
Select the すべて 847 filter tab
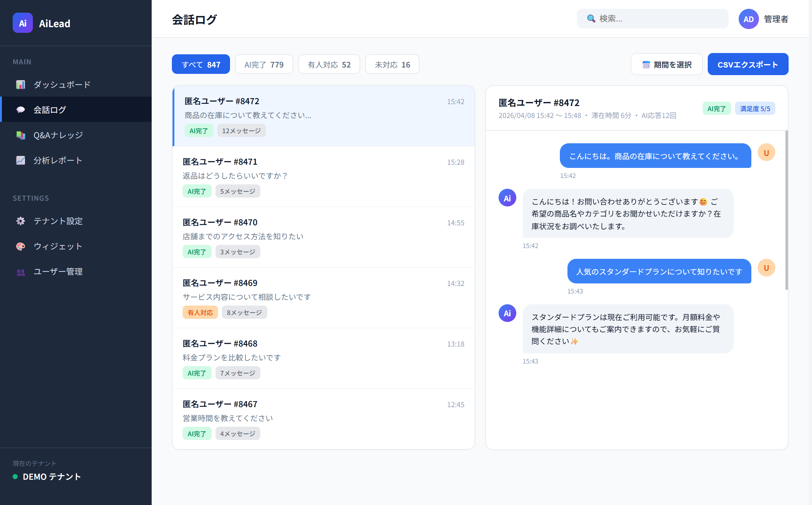(x=201, y=64)
